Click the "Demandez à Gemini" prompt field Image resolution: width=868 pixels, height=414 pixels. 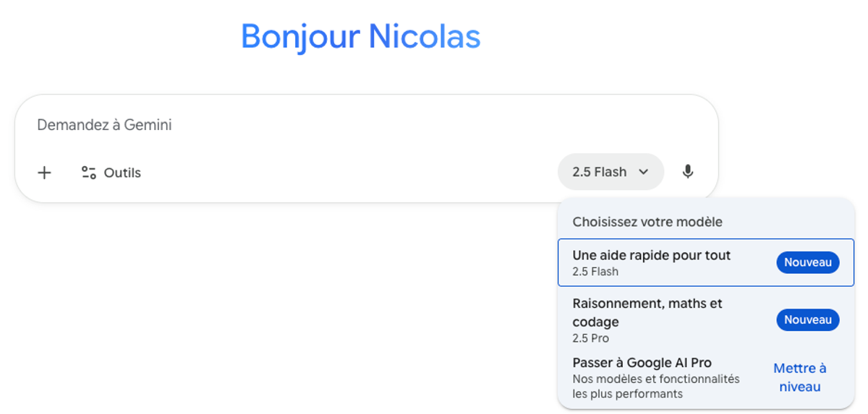click(289, 125)
